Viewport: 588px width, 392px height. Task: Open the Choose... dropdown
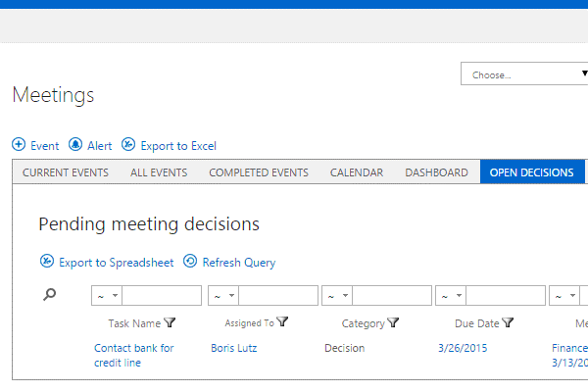coord(524,73)
